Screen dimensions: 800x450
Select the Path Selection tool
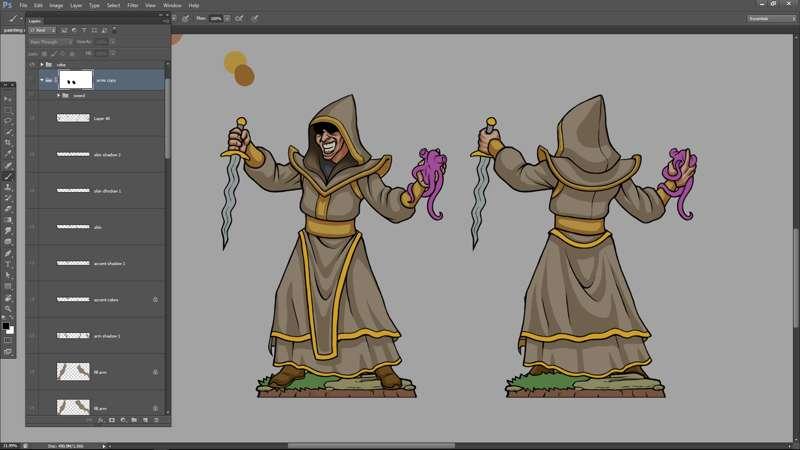(x=8, y=276)
